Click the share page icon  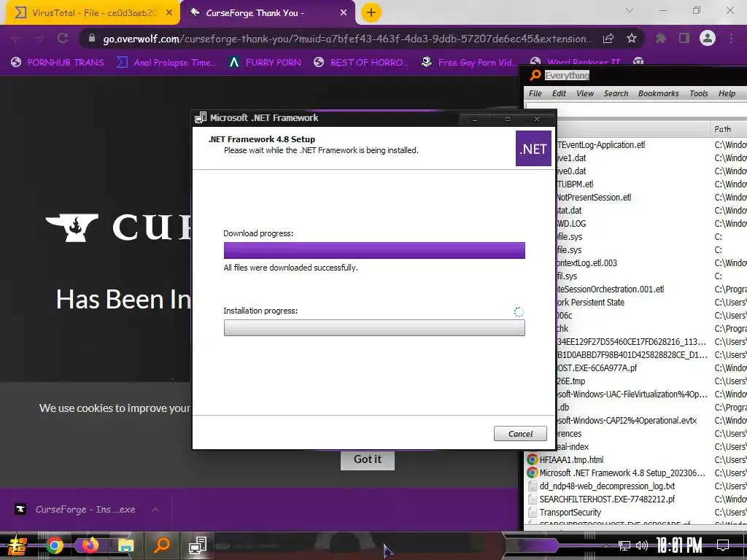(x=608, y=39)
